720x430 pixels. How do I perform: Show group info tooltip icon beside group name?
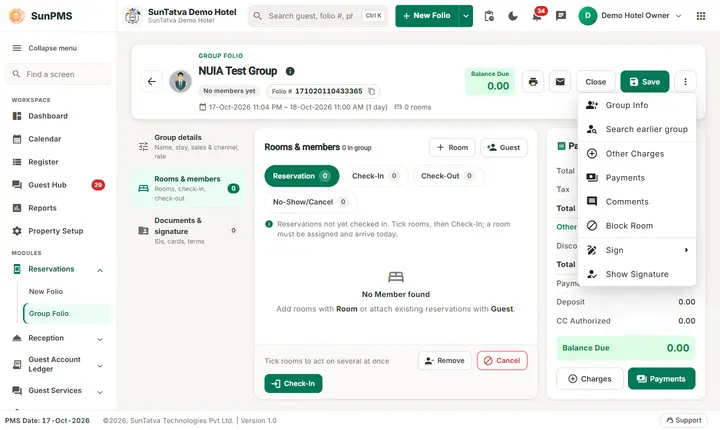(x=290, y=71)
